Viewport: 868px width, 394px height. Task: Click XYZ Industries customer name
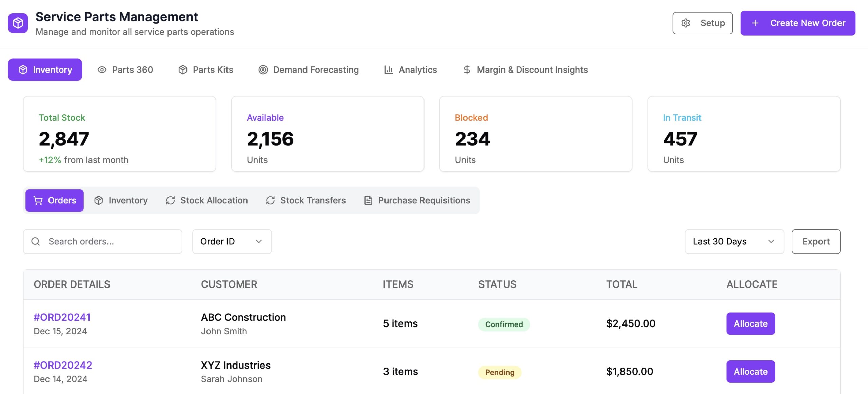[x=236, y=365]
